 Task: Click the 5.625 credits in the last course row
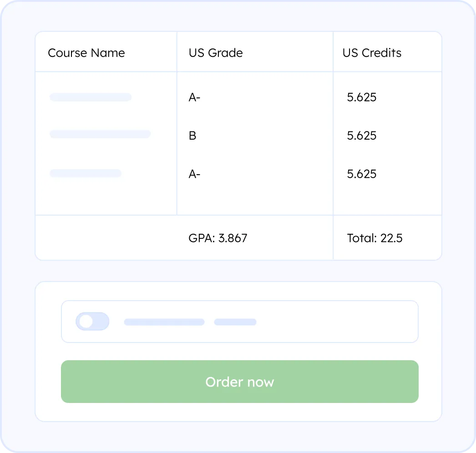pos(362,174)
